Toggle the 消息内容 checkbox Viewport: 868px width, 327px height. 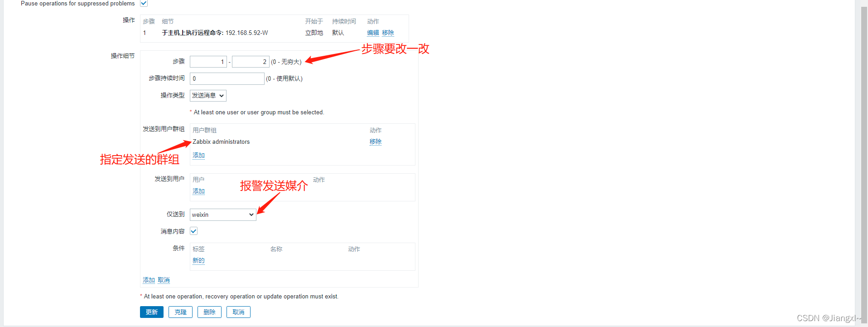click(x=193, y=231)
